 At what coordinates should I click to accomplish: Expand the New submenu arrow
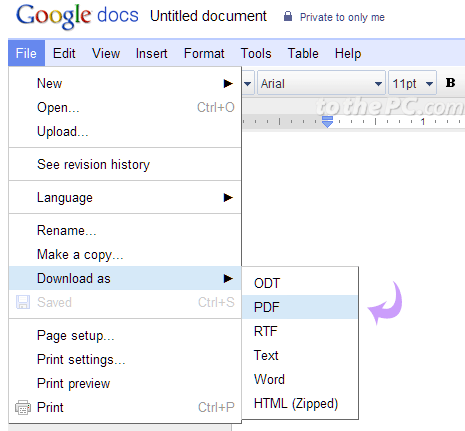point(228,83)
